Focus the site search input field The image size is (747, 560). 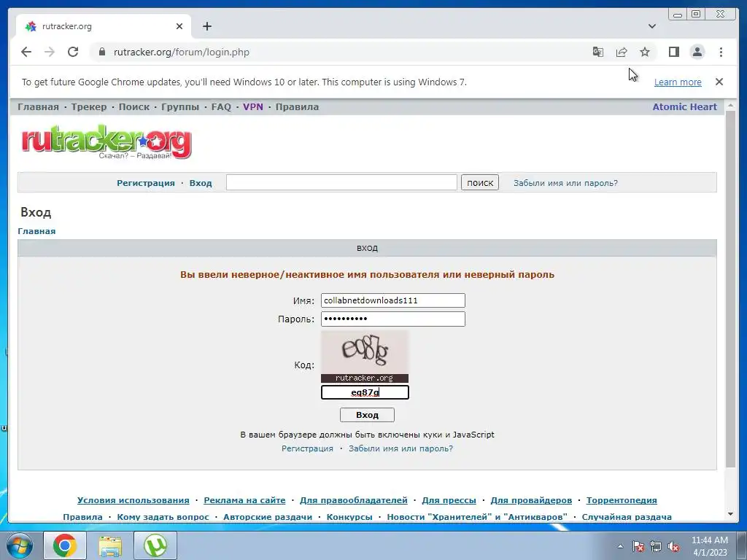(341, 182)
